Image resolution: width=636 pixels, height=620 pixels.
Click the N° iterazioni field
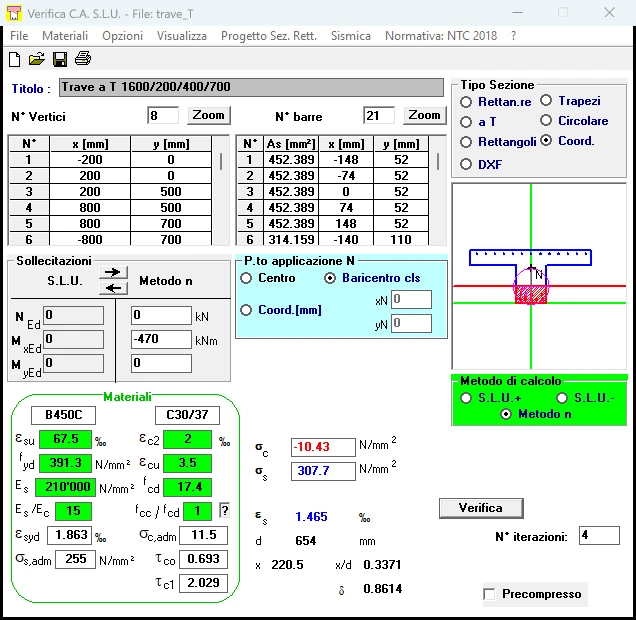coord(599,536)
